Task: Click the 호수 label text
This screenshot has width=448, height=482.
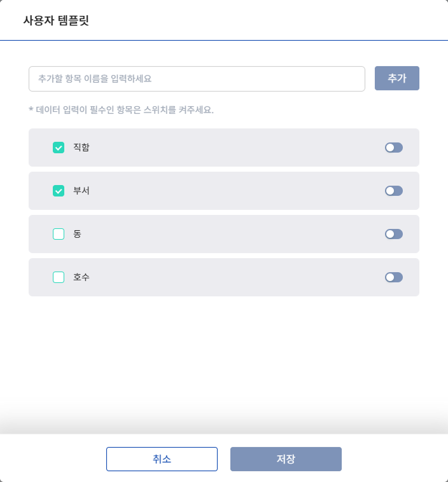Action: tap(81, 277)
